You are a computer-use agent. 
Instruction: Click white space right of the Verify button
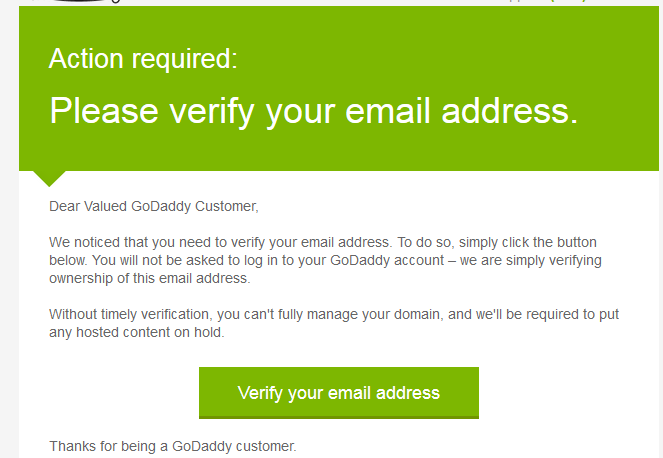(560, 392)
